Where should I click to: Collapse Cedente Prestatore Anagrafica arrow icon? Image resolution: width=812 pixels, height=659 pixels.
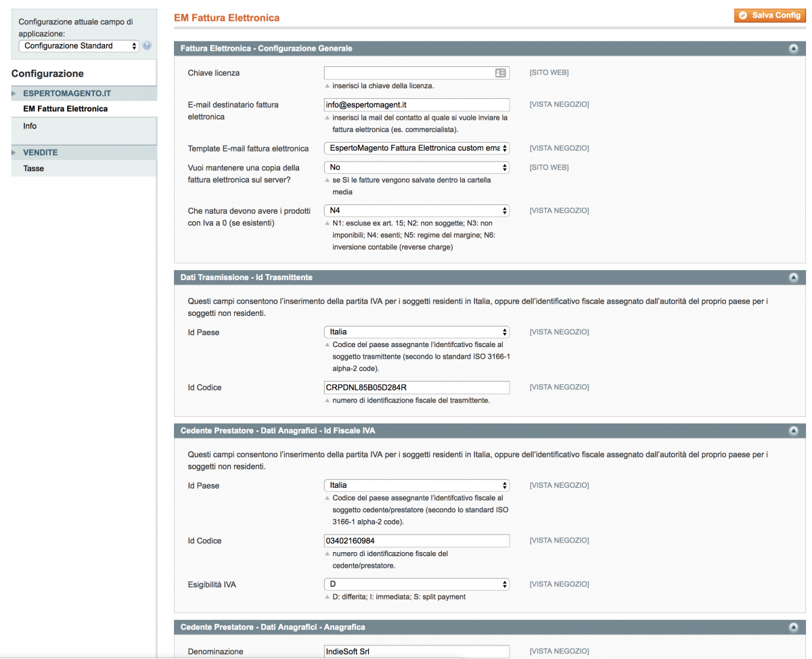coord(794,627)
